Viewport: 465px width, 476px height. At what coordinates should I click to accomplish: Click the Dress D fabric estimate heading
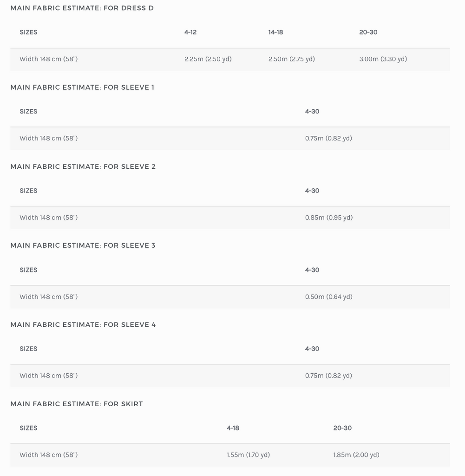pyautogui.click(x=82, y=8)
